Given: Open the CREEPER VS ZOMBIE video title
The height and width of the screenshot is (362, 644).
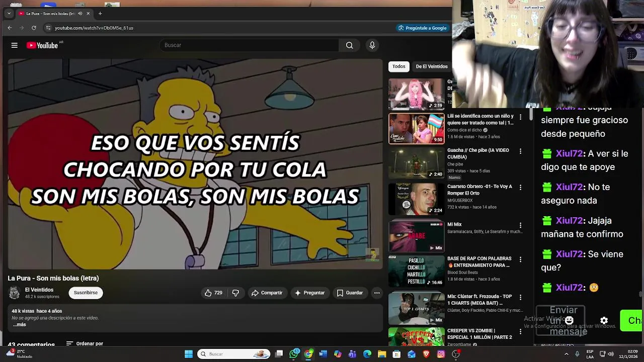Looking at the screenshot, I should click(x=479, y=334).
